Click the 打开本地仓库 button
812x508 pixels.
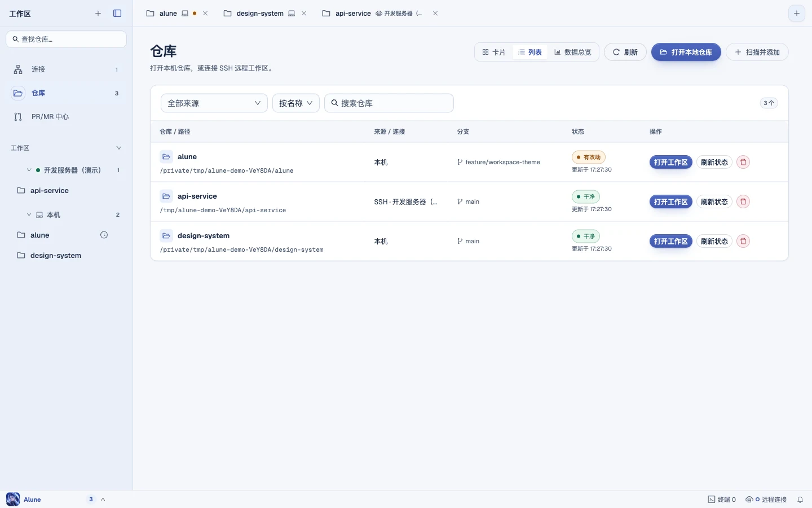[x=686, y=52]
